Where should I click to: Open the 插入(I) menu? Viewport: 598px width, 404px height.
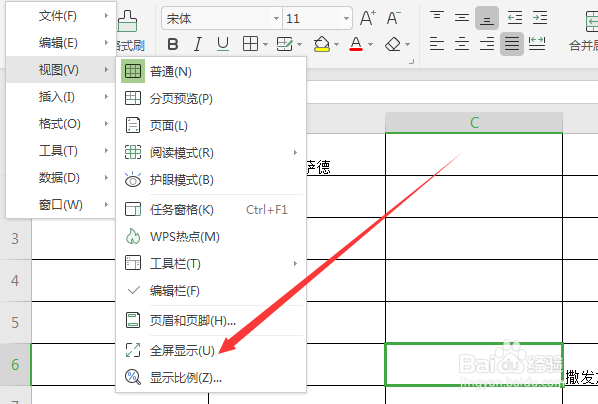[x=61, y=97]
